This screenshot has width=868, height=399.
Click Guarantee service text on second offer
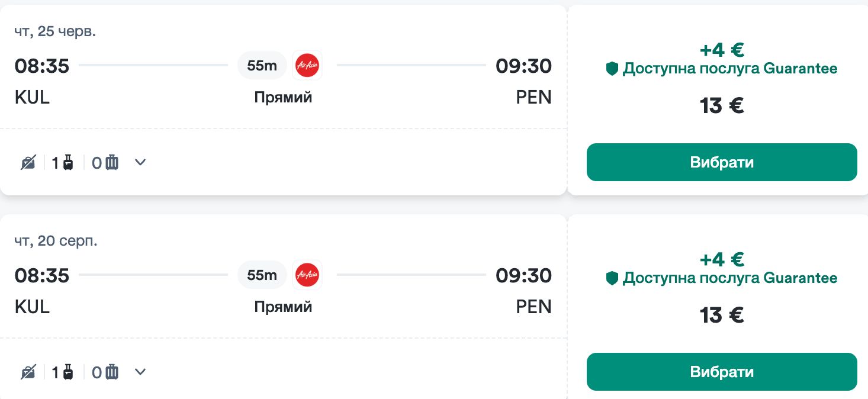click(729, 278)
